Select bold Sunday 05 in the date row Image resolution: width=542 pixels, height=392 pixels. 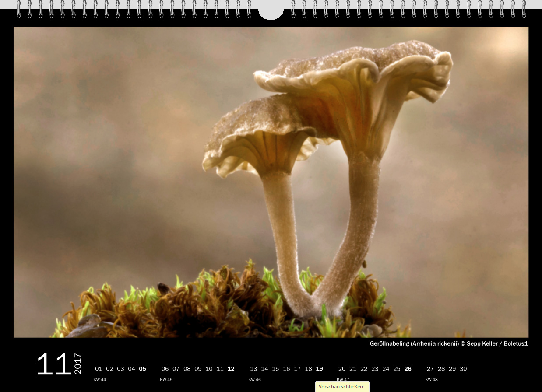(x=142, y=369)
